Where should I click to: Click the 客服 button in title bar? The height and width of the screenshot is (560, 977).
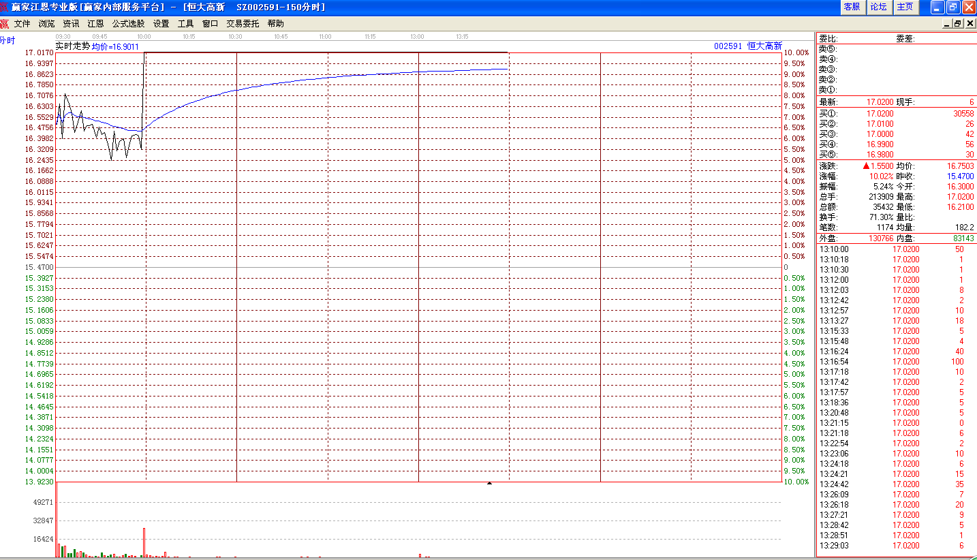(852, 7)
